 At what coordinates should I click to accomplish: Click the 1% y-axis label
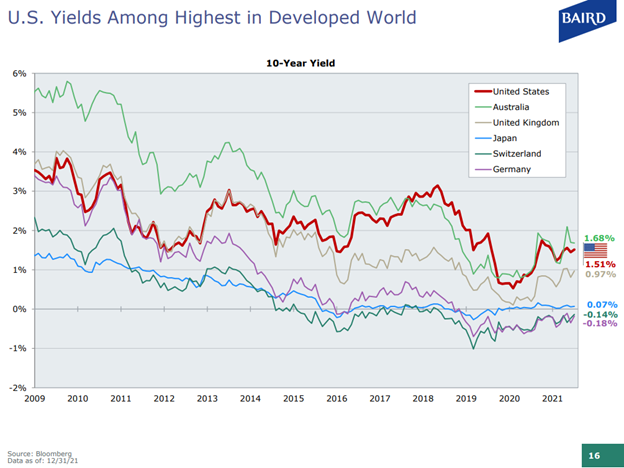click(x=21, y=270)
